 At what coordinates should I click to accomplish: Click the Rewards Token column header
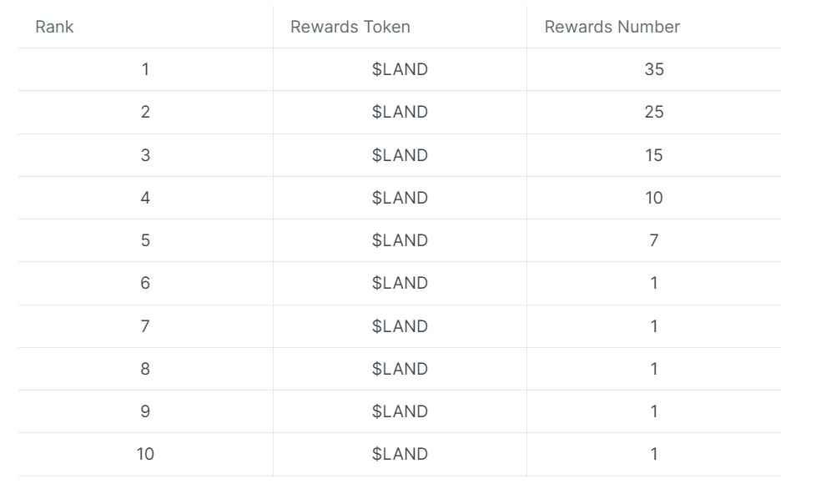(x=350, y=27)
